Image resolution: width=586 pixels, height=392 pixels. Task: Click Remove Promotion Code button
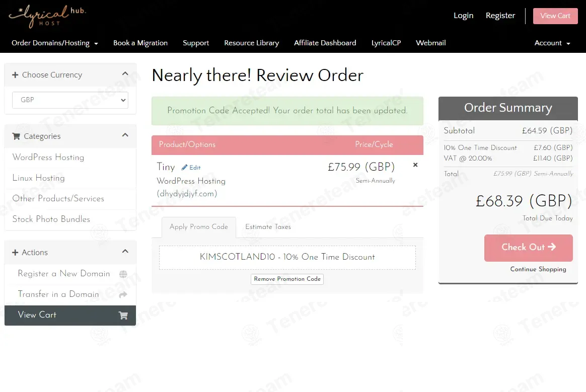pos(287,279)
